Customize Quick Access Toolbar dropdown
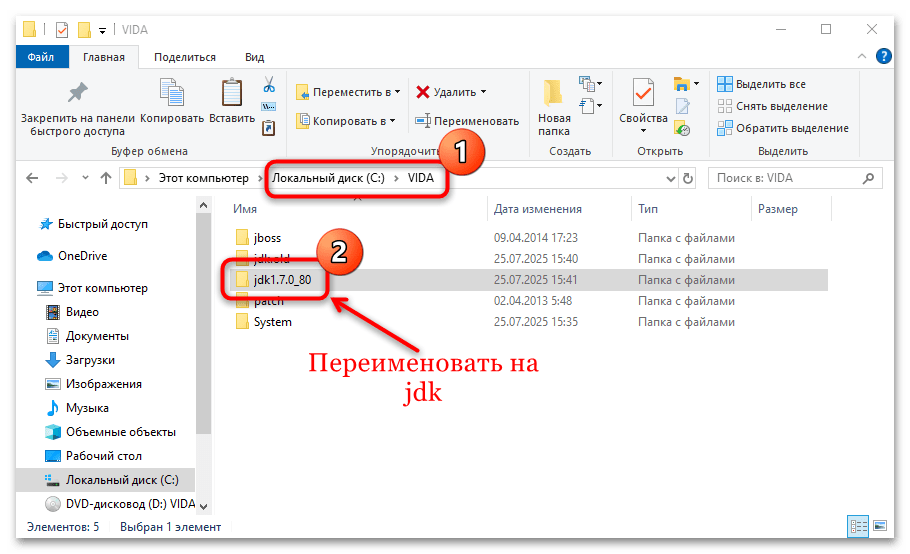Image resolution: width=910 pixels, height=554 pixels. click(x=103, y=30)
